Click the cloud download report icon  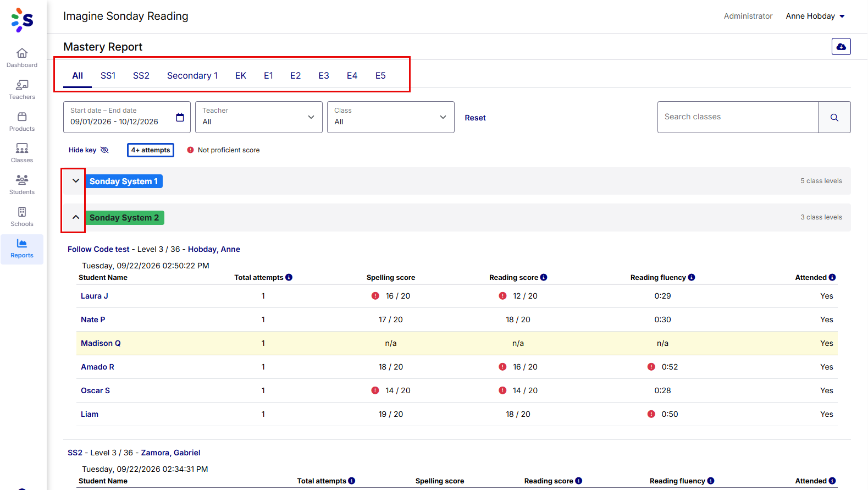[841, 47]
